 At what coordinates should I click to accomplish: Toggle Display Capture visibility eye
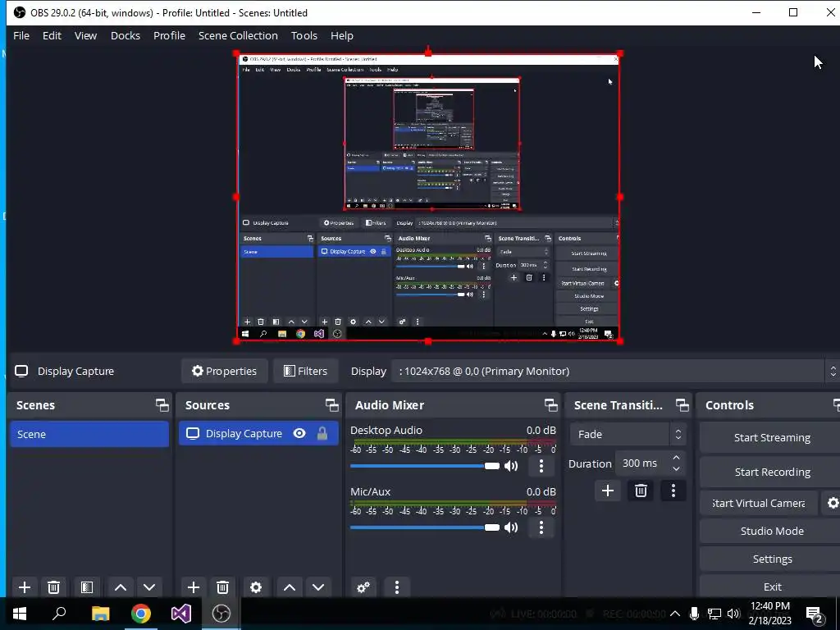[x=299, y=433]
